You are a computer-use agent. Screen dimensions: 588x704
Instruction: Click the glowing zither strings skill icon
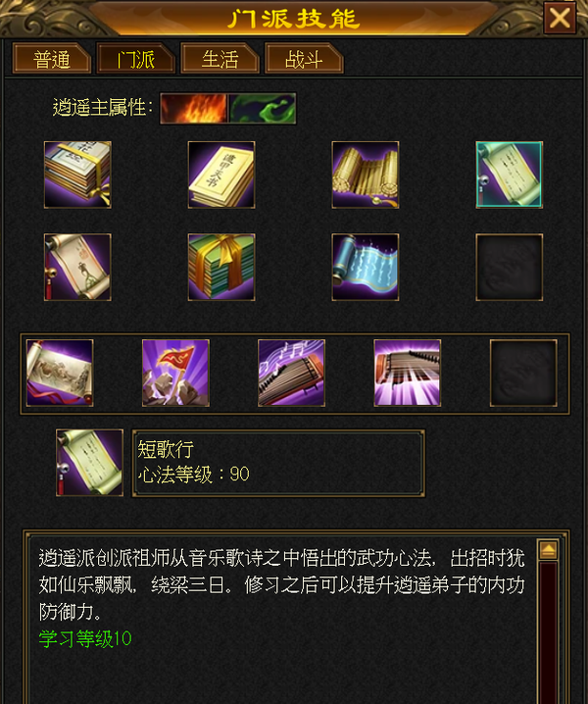(x=407, y=374)
